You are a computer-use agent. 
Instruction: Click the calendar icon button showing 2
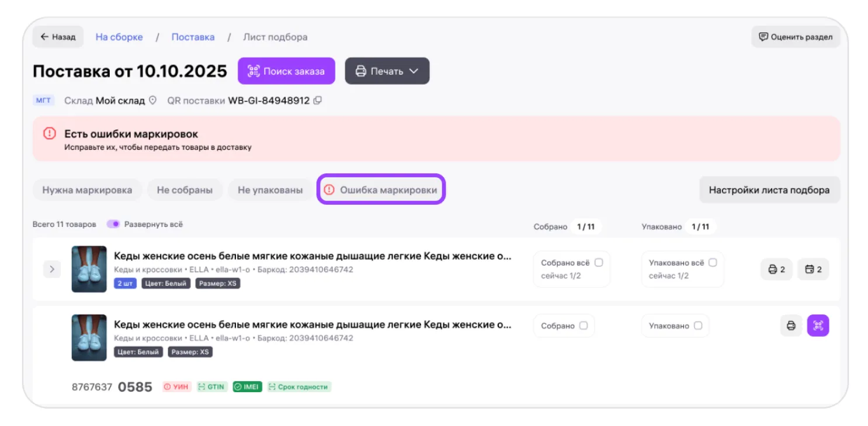[x=813, y=269]
